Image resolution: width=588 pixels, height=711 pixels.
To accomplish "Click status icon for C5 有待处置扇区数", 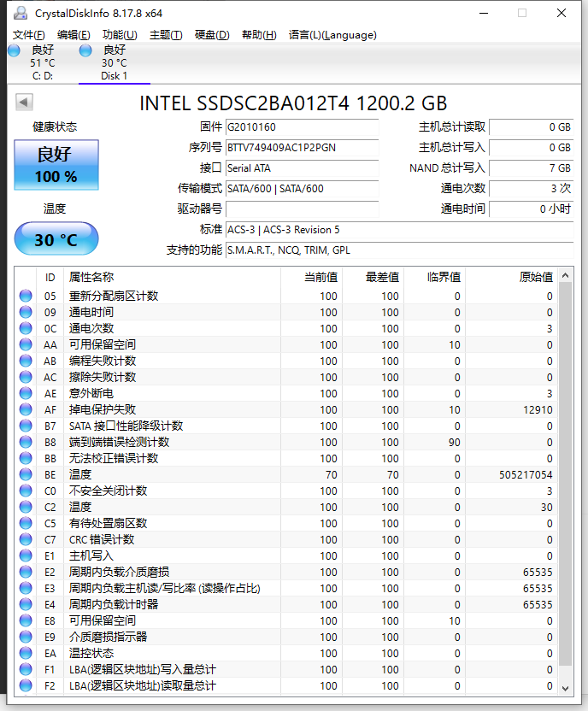I will [x=26, y=523].
